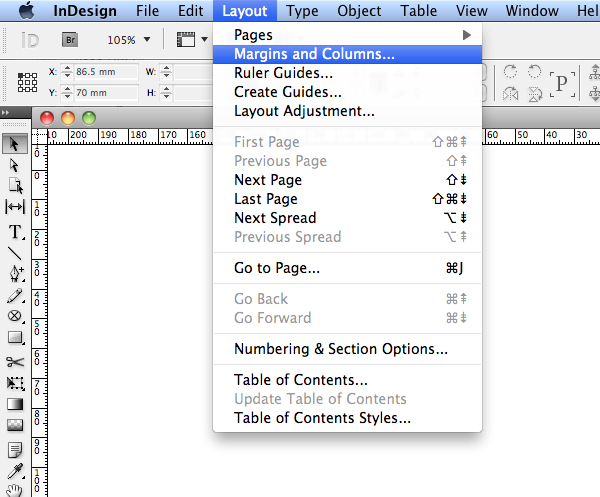Image resolution: width=600 pixels, height=497 pixels.
Task: Click the Rotate 90° clockwise icon
Action: [511, 72]
